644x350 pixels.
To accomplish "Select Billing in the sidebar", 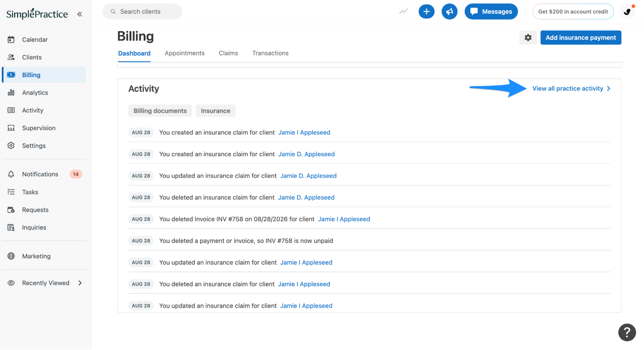I will click(44, 75).
